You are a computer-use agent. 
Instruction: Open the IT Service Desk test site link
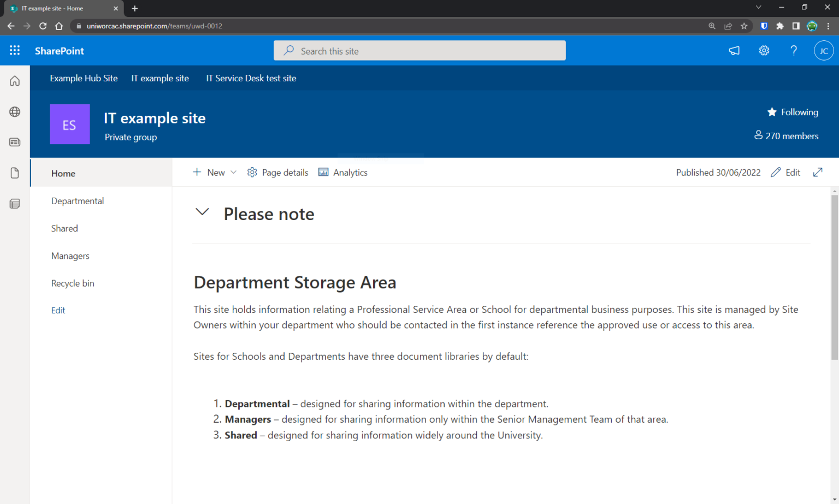point(251,78)
